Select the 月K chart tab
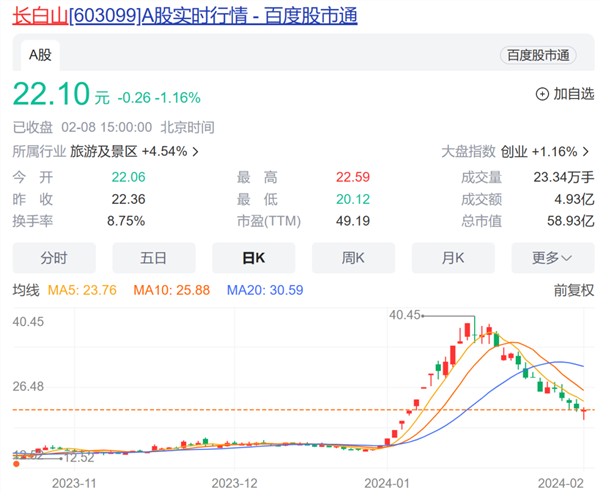This screenshot has height=493, width=600. [x=454, y=257]
